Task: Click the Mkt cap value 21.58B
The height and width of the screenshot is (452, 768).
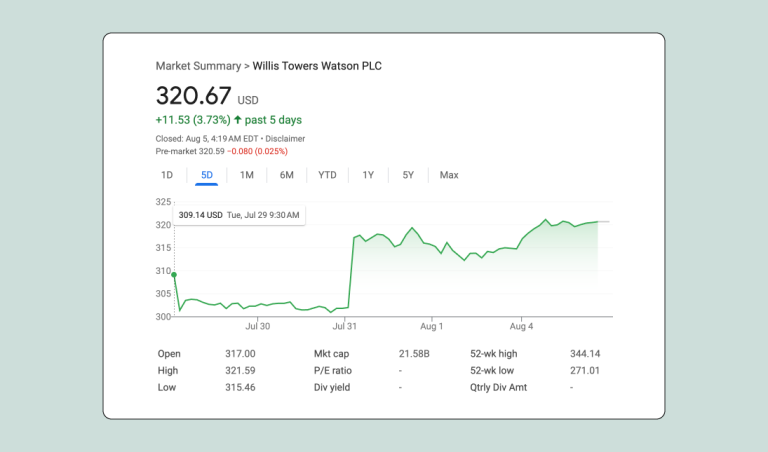Action: (414, 354)
